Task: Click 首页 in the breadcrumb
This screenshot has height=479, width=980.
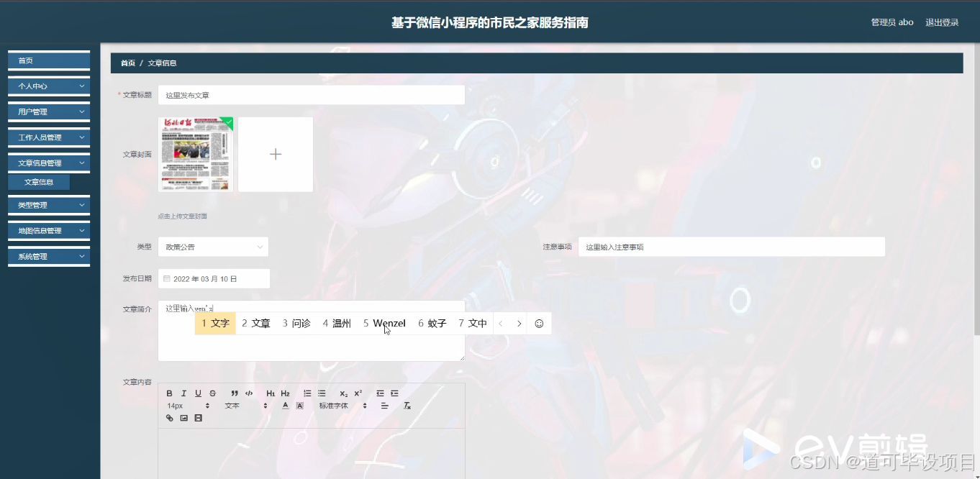Action: click(x=128, y=63)
